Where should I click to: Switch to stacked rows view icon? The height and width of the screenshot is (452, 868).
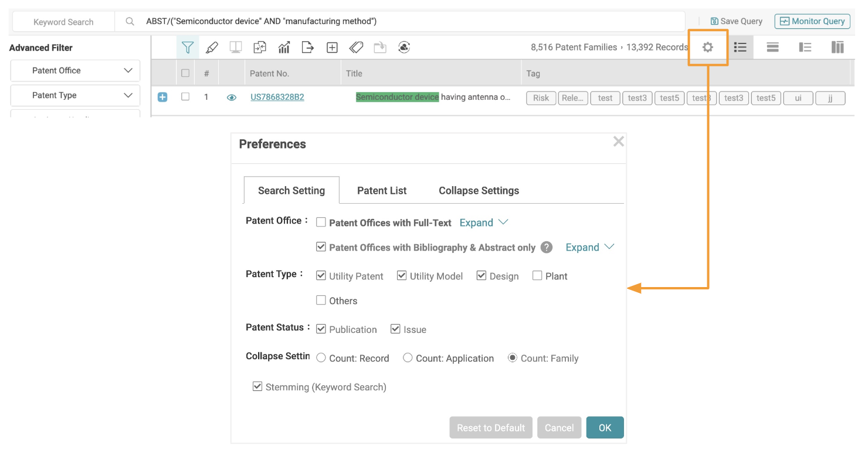point(773,47)
